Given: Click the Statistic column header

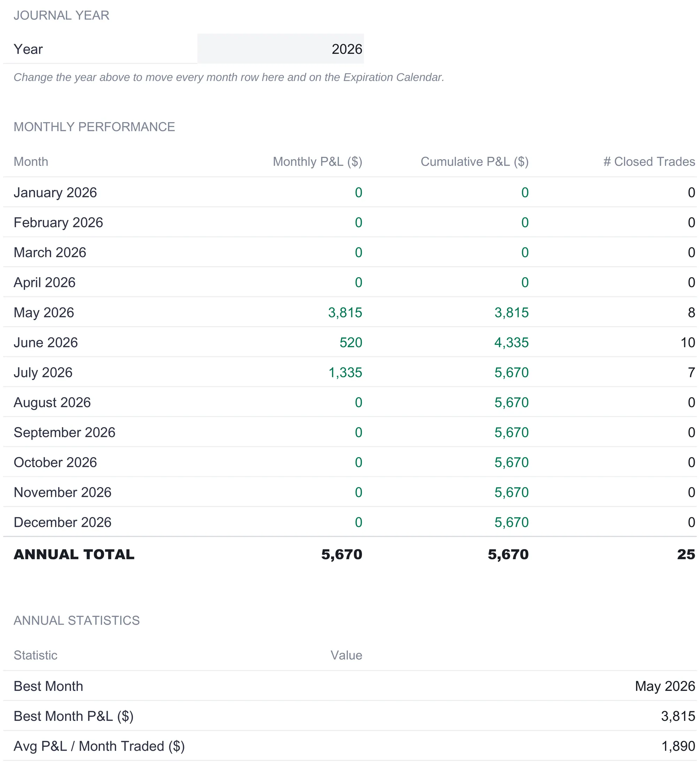Looking at the screenshot, I should point(36,655).
